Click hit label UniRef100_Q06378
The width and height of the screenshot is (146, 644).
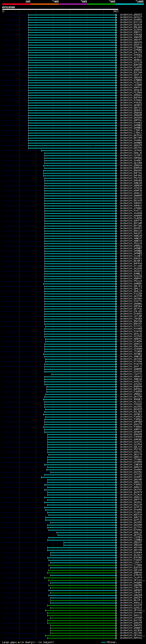tap(131, 424)
